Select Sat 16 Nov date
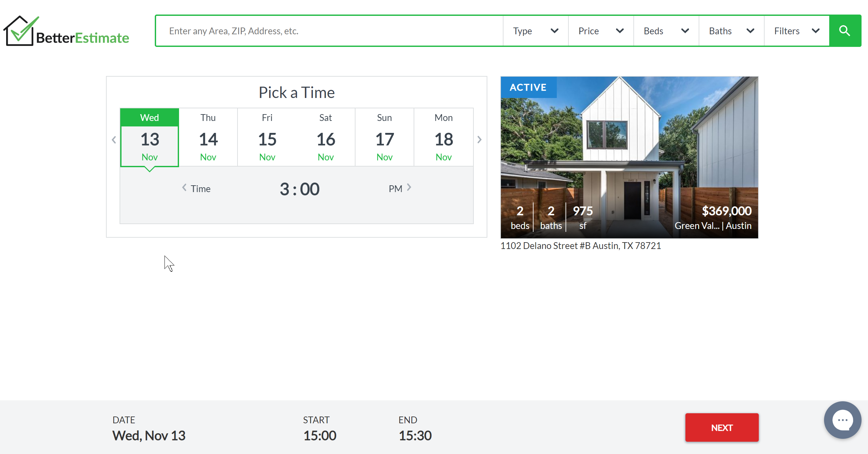The height and width of the screenshot is (454, 868). click(325, 137)
